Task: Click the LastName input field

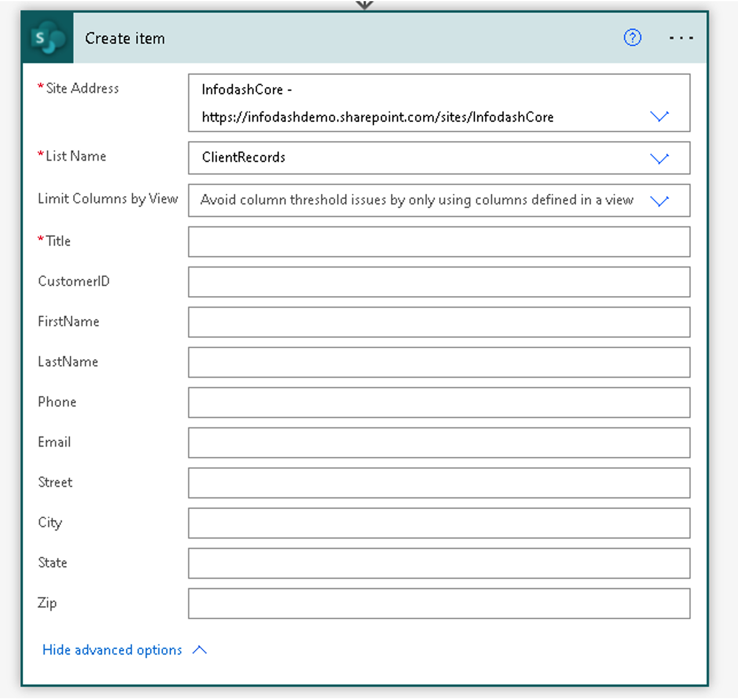Action: tap(439, 362)
